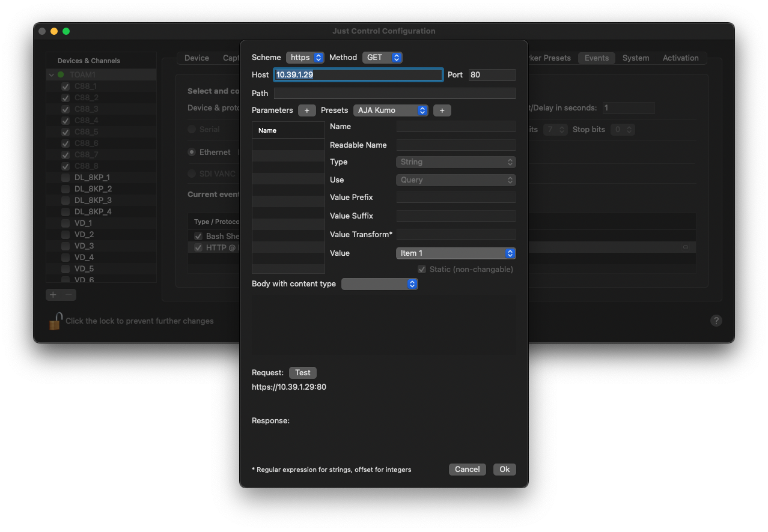
Task: Remove device with the minus button
Action: (x=69, y=294)
